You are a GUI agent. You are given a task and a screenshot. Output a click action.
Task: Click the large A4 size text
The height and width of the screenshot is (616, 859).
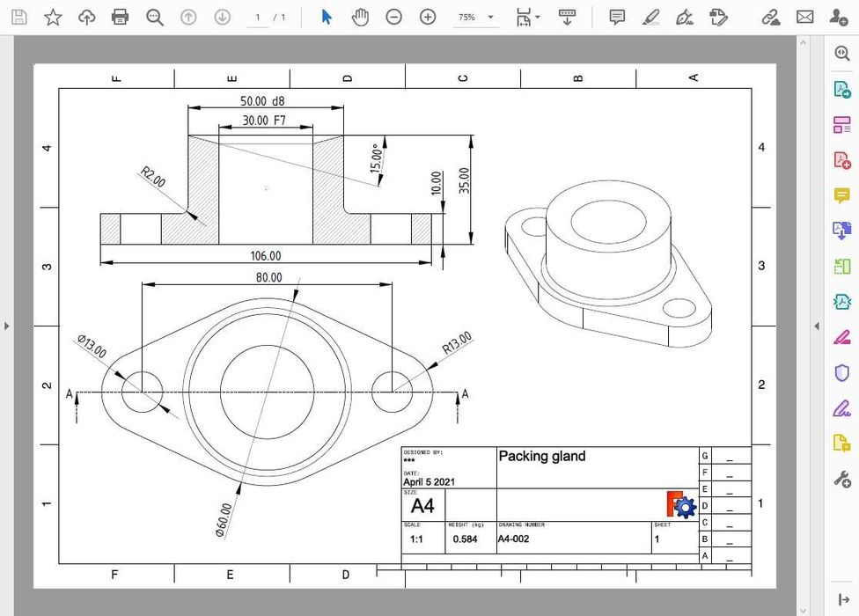[x=422, y=506]
